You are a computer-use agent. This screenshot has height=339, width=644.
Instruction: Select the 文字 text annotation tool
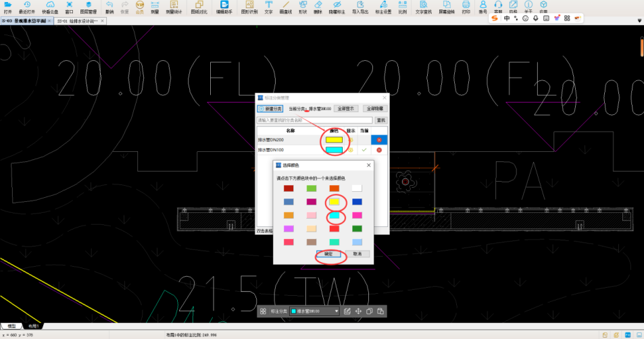click(x=268, y=7)
